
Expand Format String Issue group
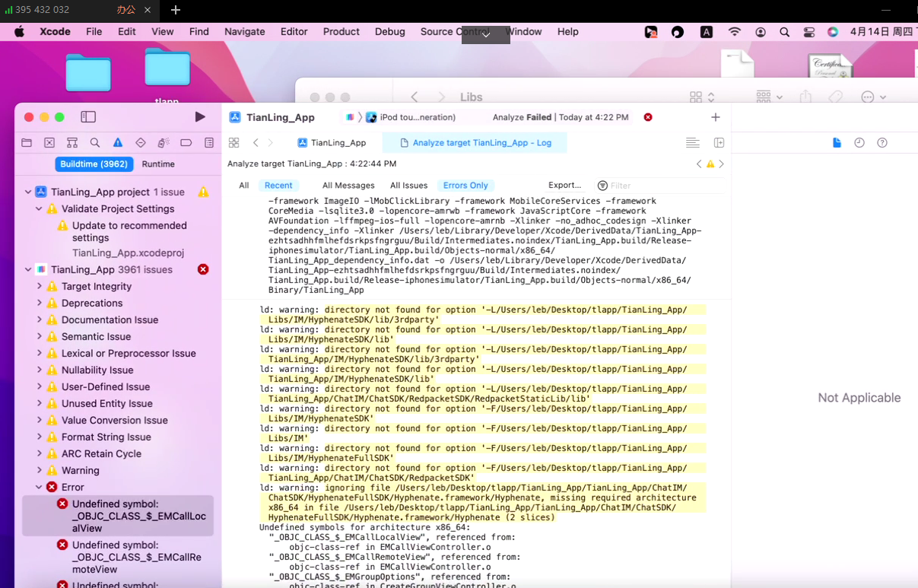[x=39, y=437]
